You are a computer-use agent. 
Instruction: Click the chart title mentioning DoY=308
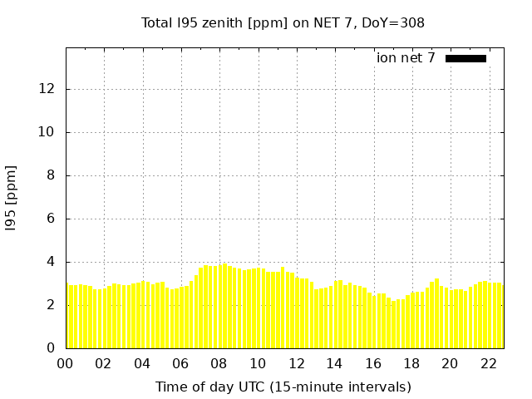(283, 23)
